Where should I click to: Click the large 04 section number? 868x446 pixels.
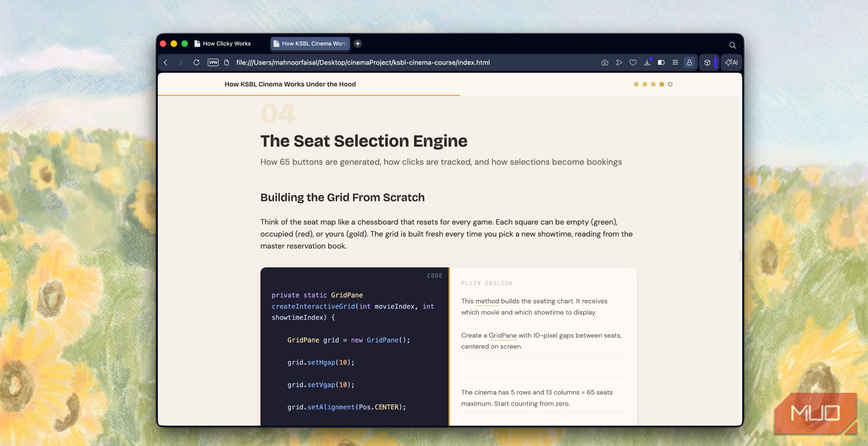click(x=278, y=114)
